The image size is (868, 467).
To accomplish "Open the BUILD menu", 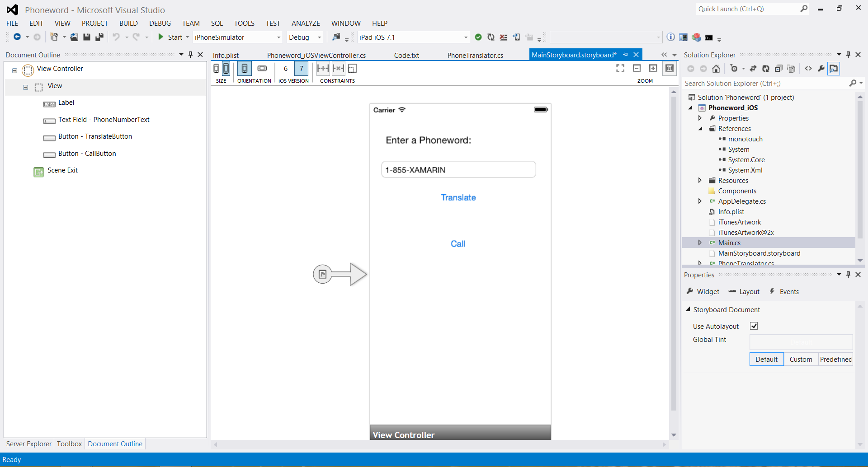I will tap(128, 23).
